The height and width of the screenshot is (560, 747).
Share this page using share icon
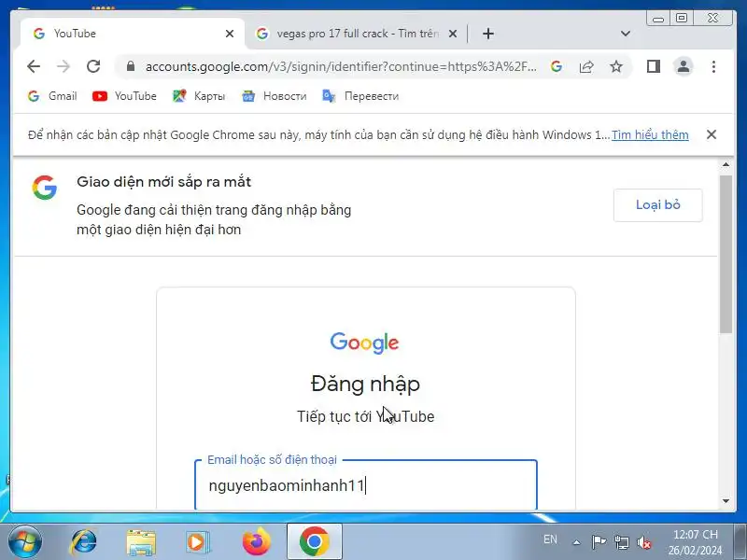tap(586, 66)
